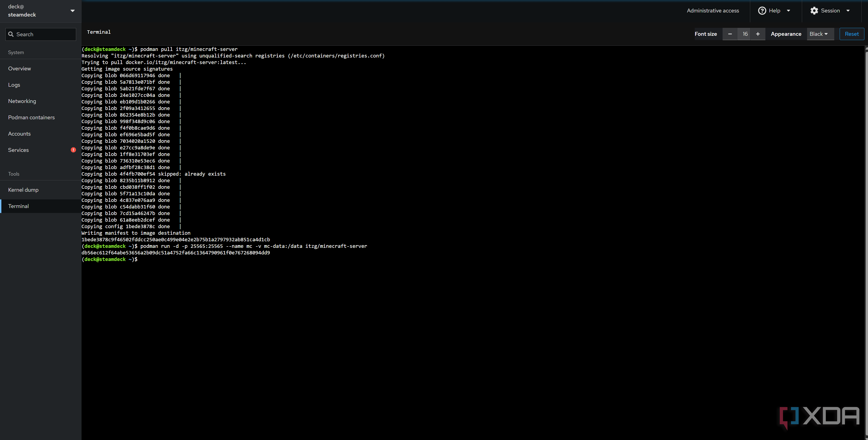Open the Accounts page
Screen dimensions: 868x440
41,134
